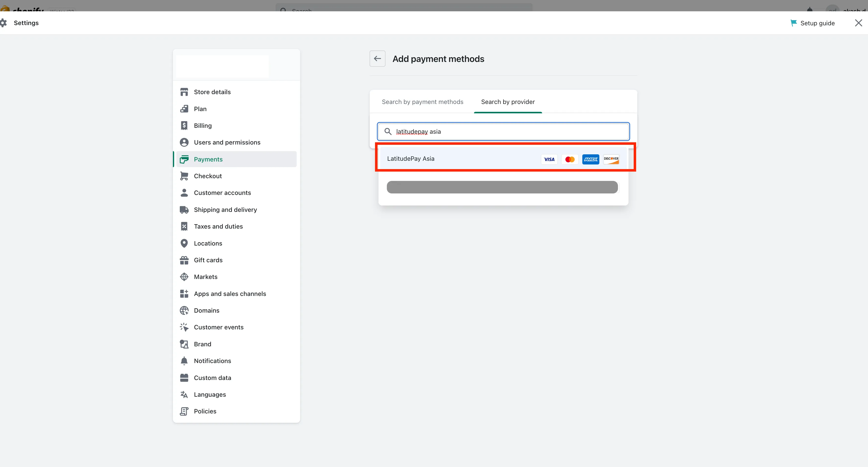The image size is (868, 467).
Task: Click the Locations pin icon
Action: point(184,243)
